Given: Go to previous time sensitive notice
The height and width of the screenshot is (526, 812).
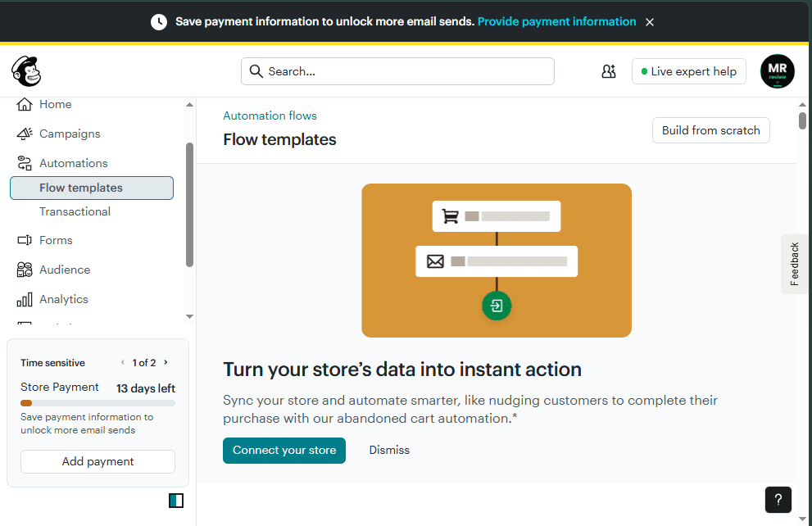Looking at the screenshot, I should (x=123, y=362).
